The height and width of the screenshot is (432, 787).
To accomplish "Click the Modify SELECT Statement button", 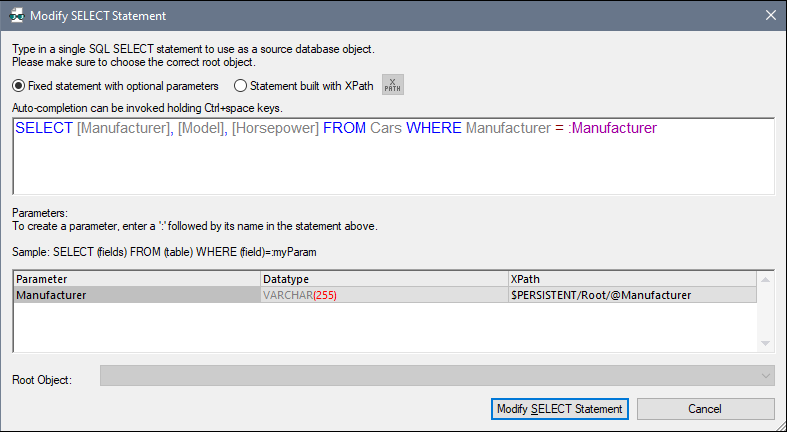I will (560, 409).
